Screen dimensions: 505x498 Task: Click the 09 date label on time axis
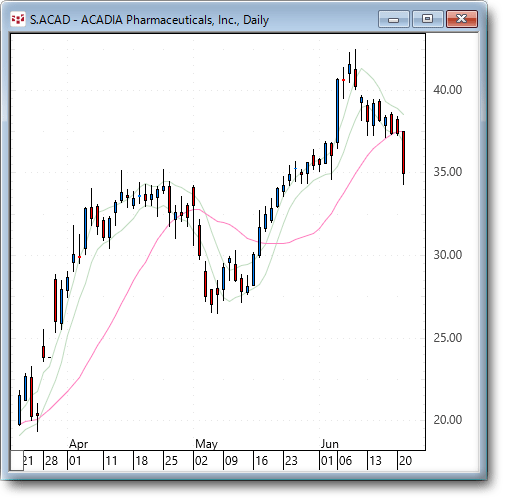tap(231, 461)
